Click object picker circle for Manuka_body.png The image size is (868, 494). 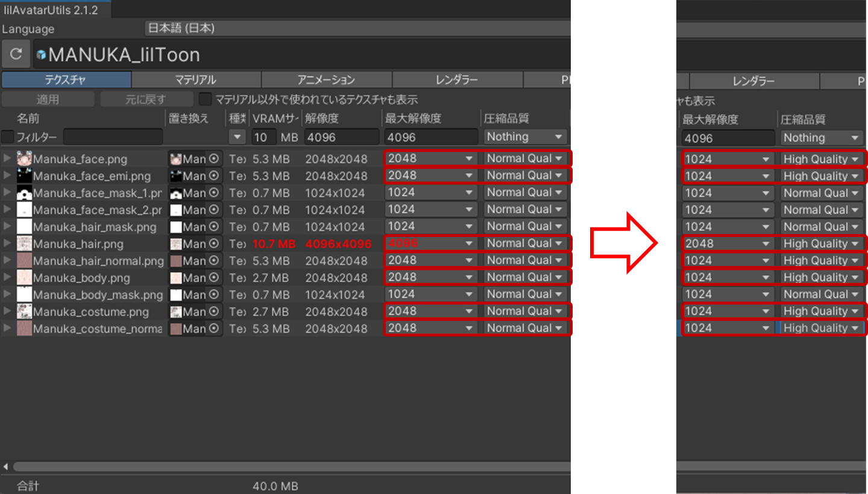(214, 278)
